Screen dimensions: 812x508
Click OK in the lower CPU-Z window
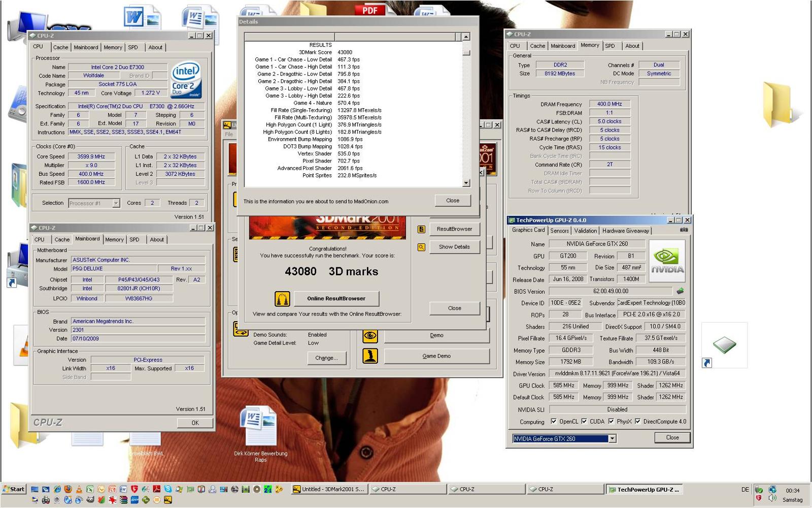pyautogui.click(x=195, y=423)
